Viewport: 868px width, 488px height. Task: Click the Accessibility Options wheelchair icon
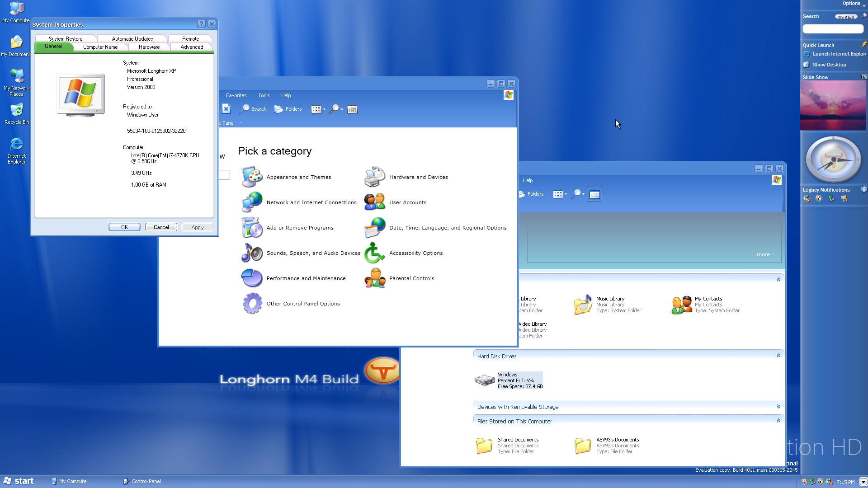pos(374,253)
